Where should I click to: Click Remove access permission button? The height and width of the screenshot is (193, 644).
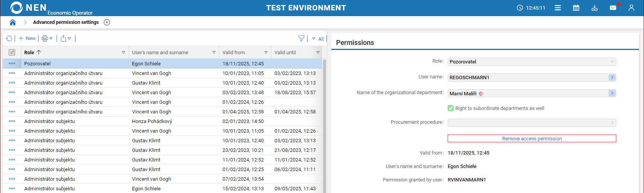[532, 138]
